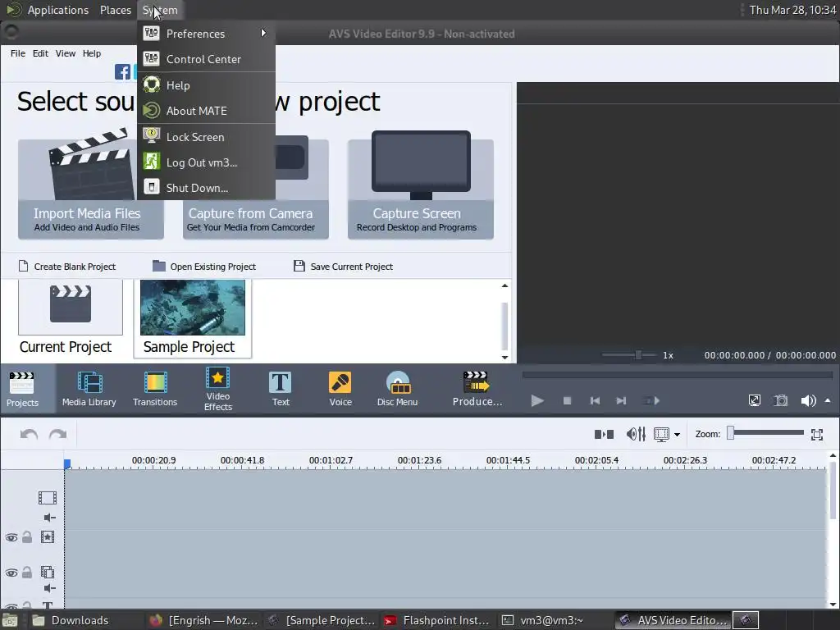Open the Text tool
840x630 pixels.
click(281, 389)
